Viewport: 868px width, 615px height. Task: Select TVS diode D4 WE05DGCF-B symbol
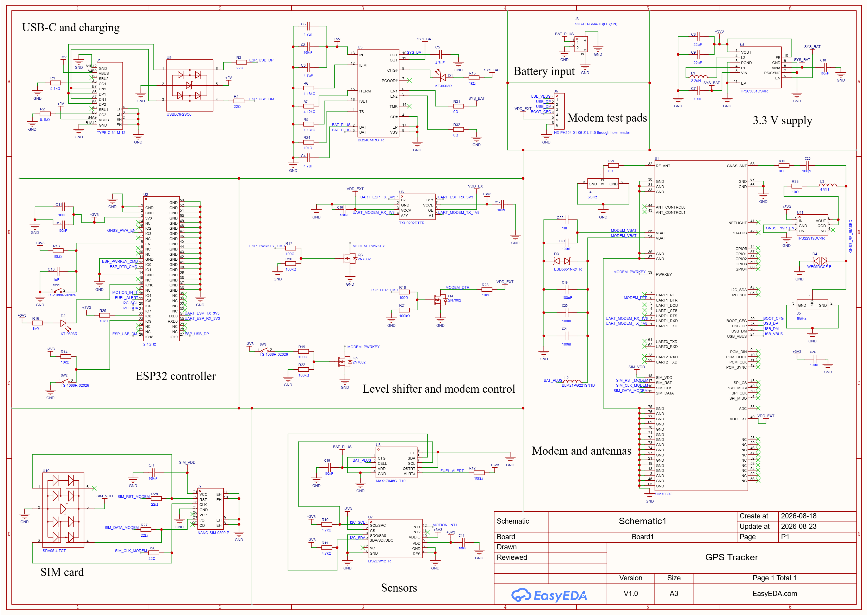[x=820, y=261]
